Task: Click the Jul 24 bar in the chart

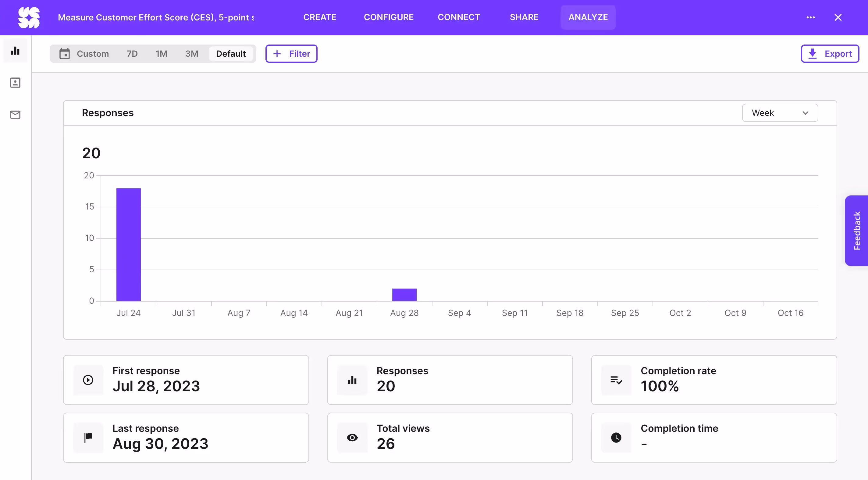Action: (128, 244)
